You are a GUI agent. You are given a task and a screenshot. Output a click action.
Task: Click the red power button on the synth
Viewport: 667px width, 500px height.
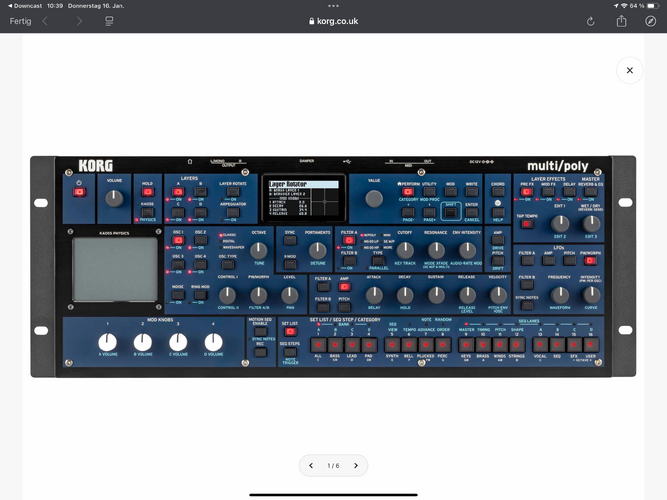(x=79, y=192)
